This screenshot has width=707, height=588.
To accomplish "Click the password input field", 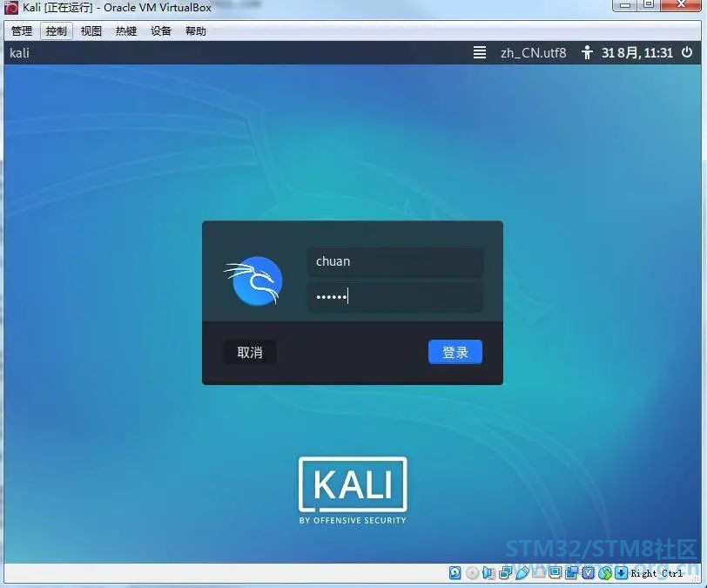I will [x=394, y=296].
